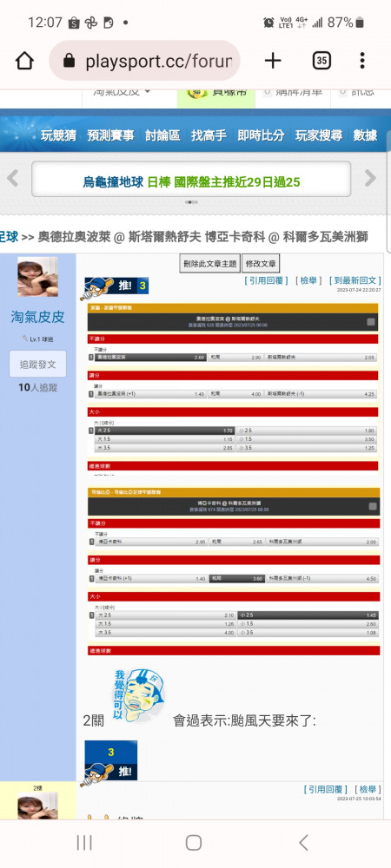The width and height of the screenshot is (391, 868).
Task: Click 檢舉 link on 2樓 reply
Action: [368, 789]
